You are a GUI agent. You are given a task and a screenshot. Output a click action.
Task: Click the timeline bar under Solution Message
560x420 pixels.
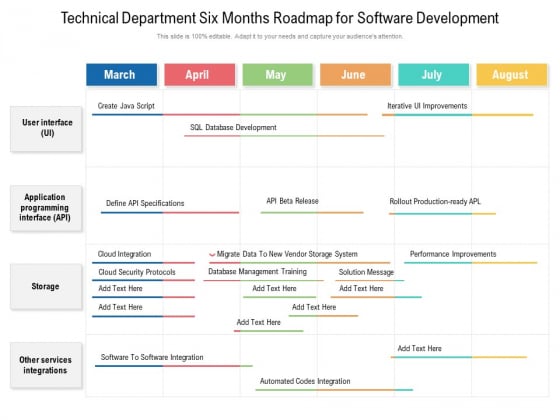pyautogui.click(x=370, y=280)
